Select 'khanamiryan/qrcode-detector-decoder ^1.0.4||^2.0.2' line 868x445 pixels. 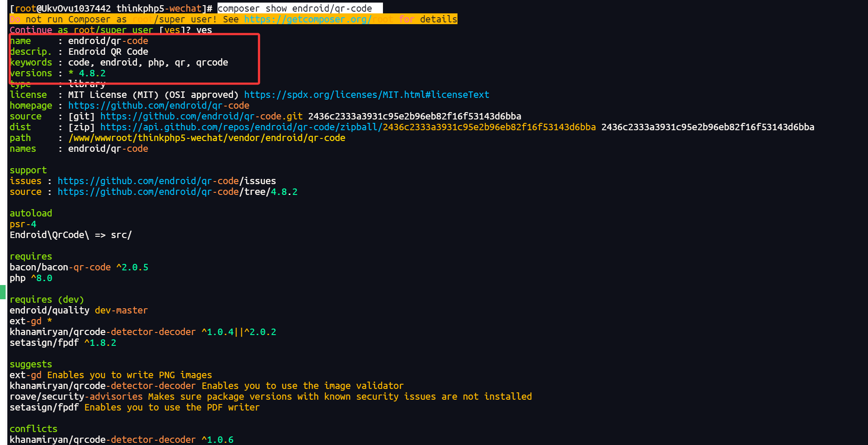(x=143, y=332)
